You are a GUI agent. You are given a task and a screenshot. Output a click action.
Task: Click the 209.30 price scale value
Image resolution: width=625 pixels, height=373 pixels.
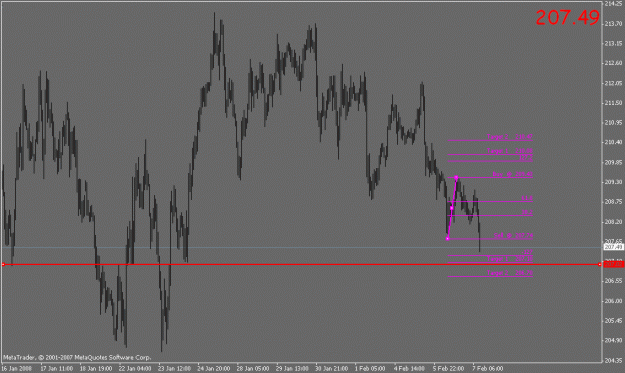point(613,182)
